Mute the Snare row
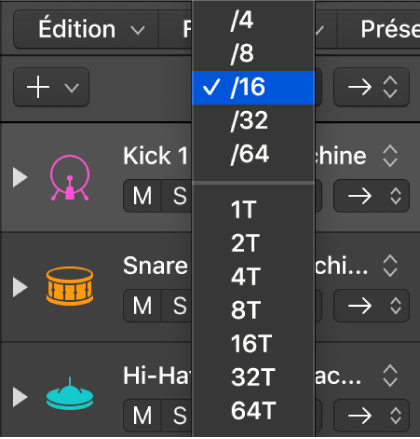The width and height of the screenshot is (420, 439). point(142,306)
